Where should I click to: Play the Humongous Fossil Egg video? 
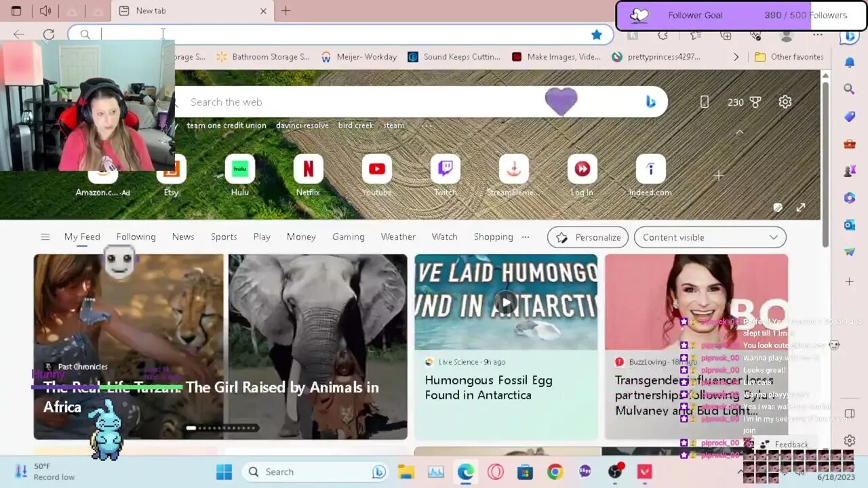coord(506,302)
